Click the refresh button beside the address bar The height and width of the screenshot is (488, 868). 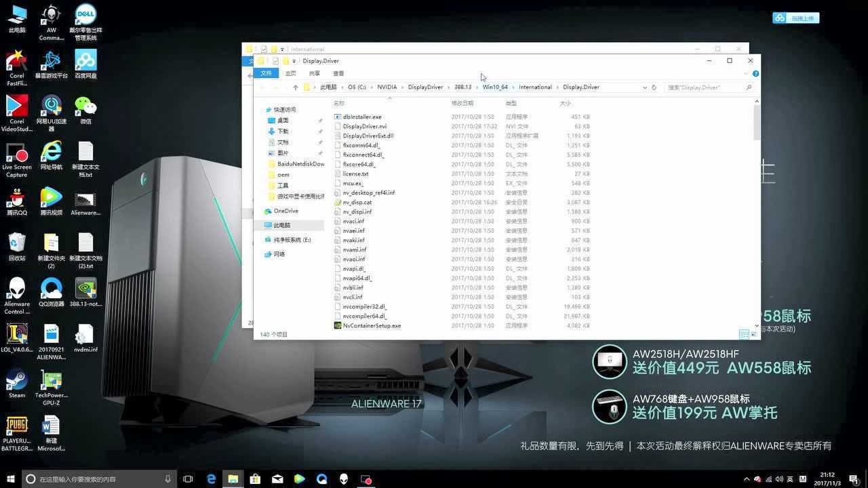(x=654, y=87)
